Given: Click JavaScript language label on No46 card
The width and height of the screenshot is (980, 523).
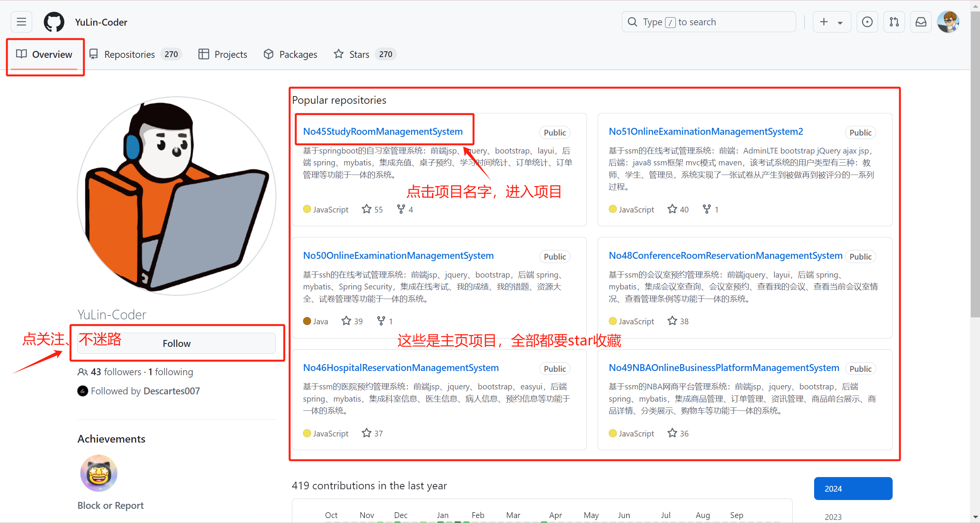Looking at the screenshot, I should pyautogui.click(x=331, y=433).
